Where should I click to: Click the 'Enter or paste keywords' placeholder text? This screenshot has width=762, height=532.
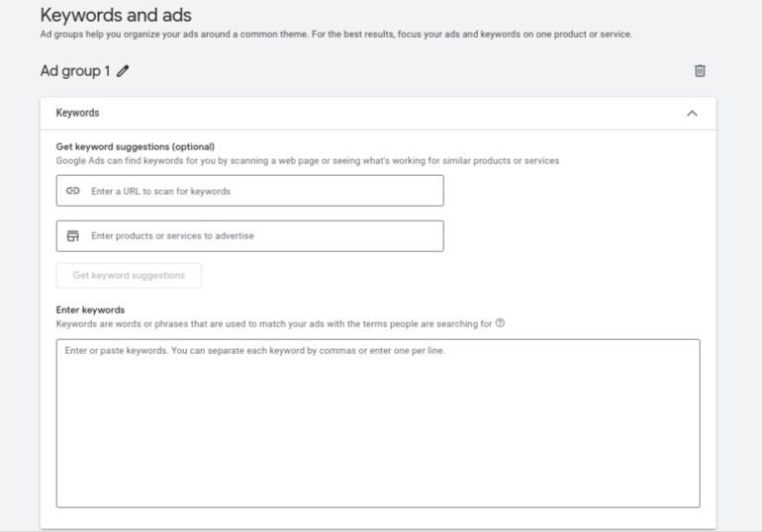pos(254,350)
